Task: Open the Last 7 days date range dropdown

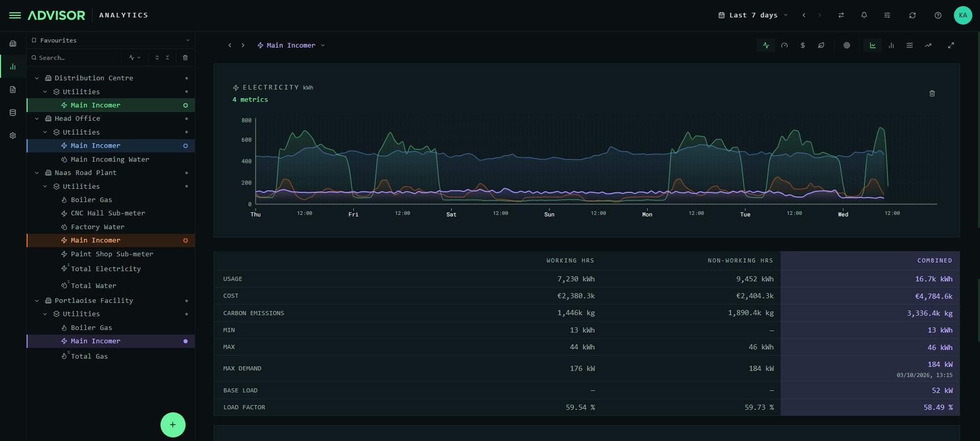Action: click(753, 15)
